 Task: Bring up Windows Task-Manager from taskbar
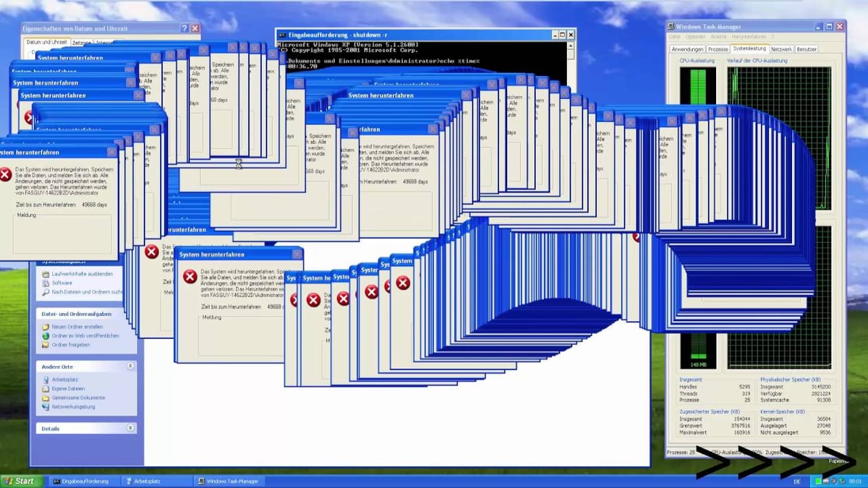click(228, 481)
